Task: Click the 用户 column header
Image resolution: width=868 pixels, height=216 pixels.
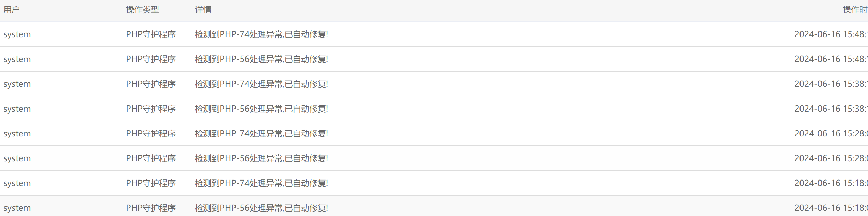Action: pyautogui.click(x=11, y=10)
